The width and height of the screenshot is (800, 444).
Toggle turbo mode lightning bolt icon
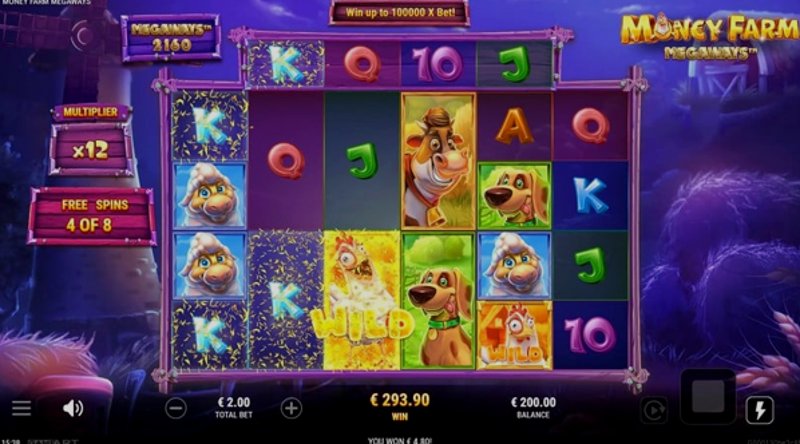(x=760, y=410)
